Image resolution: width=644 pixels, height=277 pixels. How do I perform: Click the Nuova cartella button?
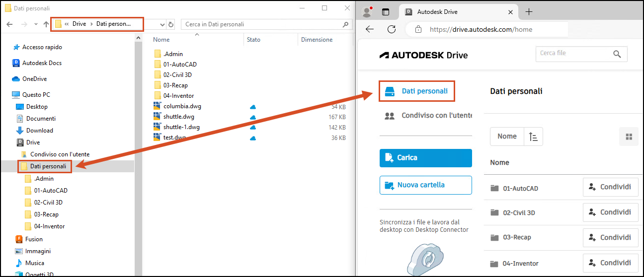click(426, 185)
